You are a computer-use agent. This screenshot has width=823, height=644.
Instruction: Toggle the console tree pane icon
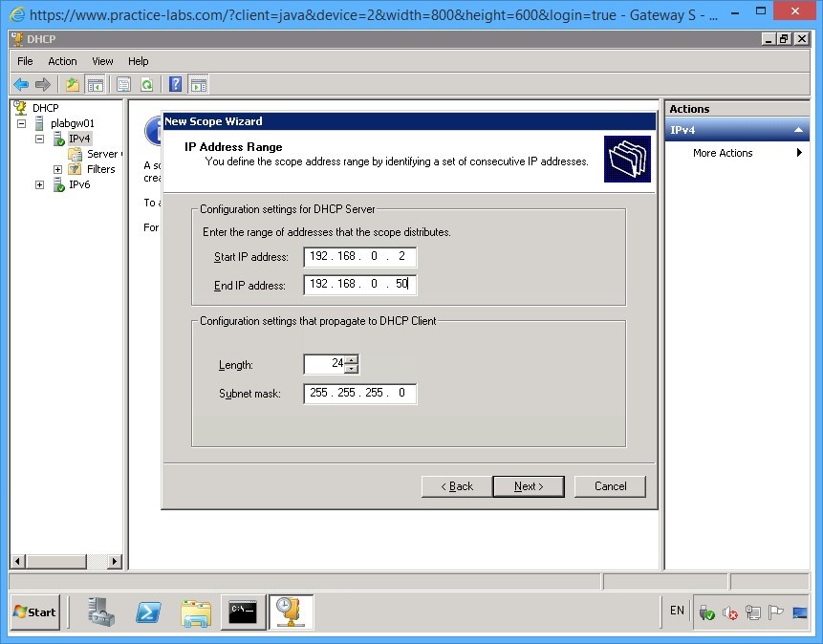(97, 84)
